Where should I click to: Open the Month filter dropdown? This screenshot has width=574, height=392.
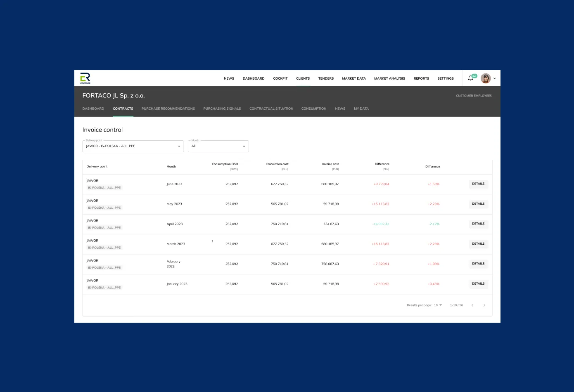pos(218,146)
